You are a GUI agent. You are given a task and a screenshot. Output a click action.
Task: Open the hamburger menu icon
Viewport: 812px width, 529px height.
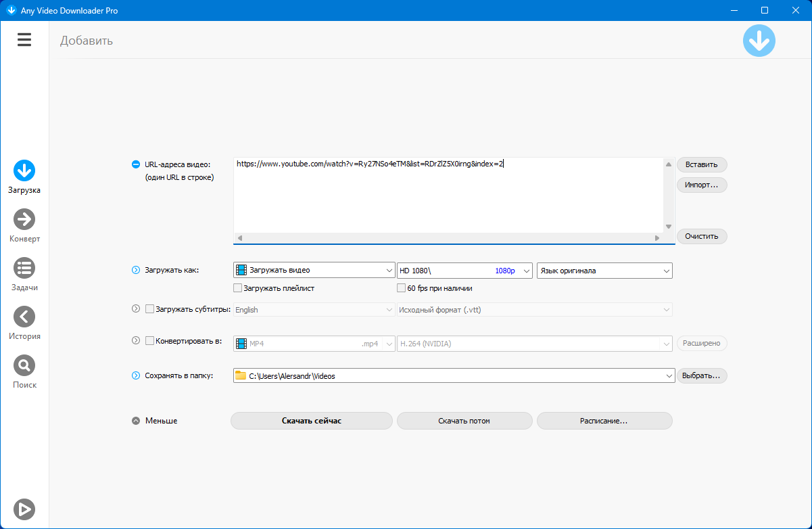pyautogui.click(x=24, y=40)
